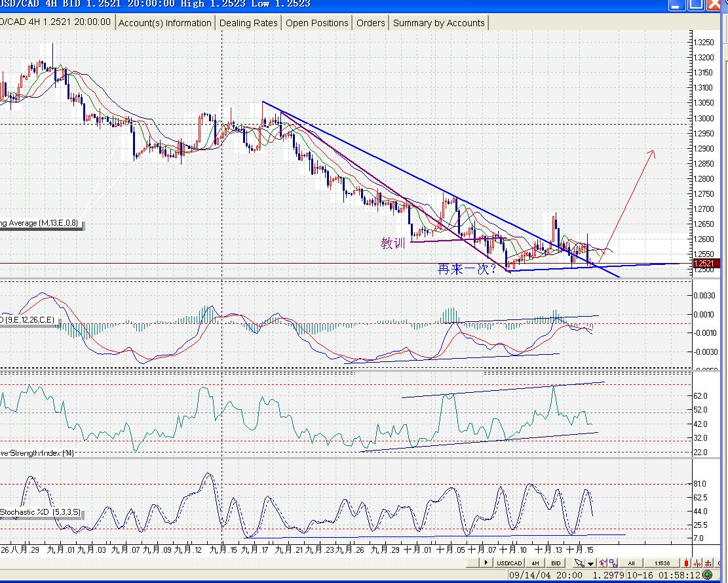The height and width of the screenshot is (583, 728).
Task: Click the green connection status indicator
Action: coord(707,575)
